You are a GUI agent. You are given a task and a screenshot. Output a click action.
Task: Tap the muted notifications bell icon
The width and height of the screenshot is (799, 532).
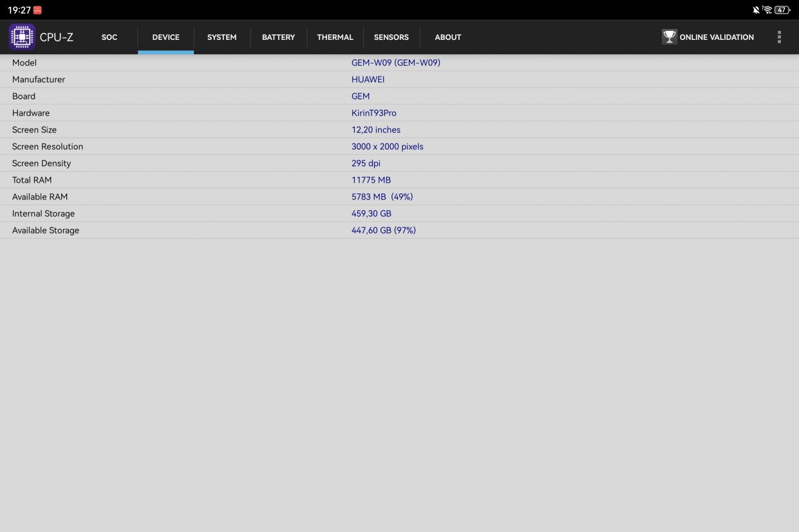coord(756,10)
